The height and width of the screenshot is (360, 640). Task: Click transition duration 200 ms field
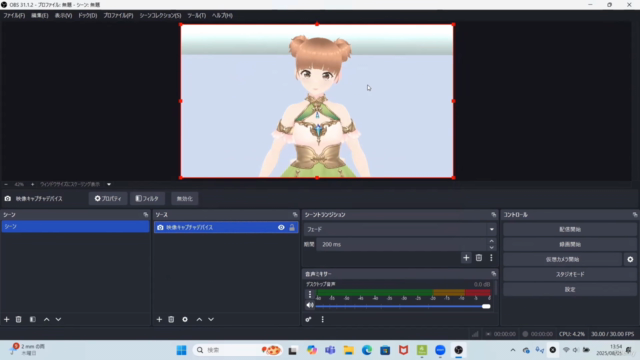pos(402,244)
